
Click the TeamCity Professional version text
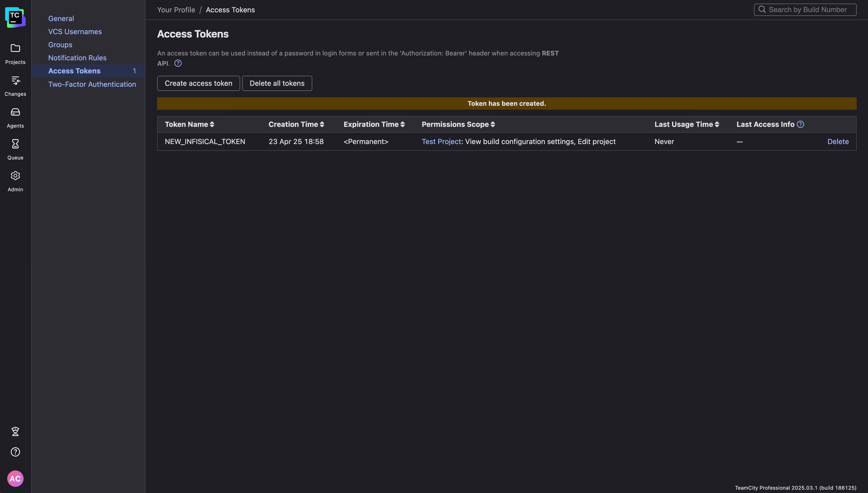coord(796,488)
